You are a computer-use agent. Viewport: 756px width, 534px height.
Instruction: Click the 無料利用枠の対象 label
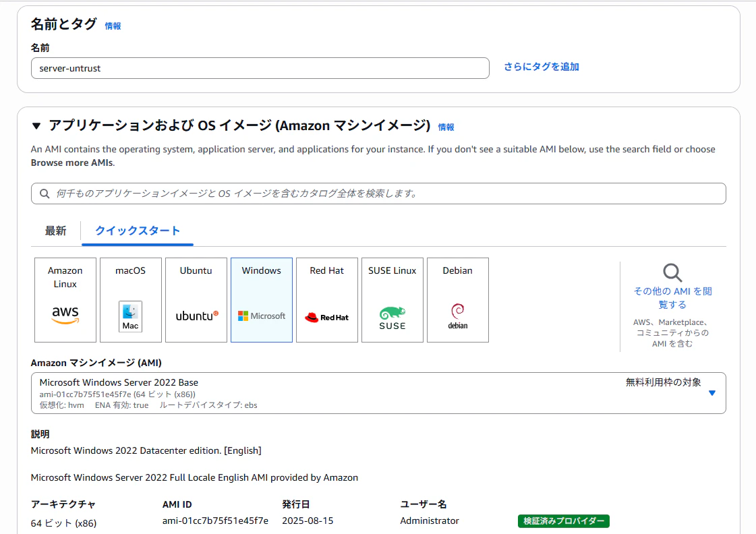click(664, 383)
